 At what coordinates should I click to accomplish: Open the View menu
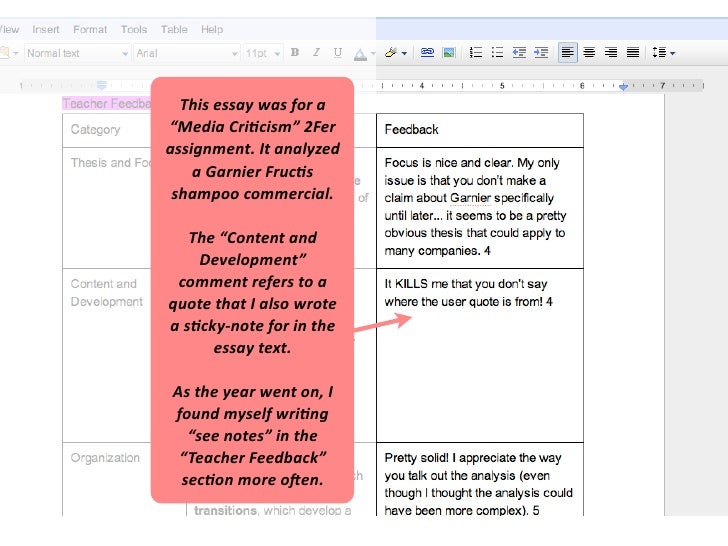(x=9, y=29)
